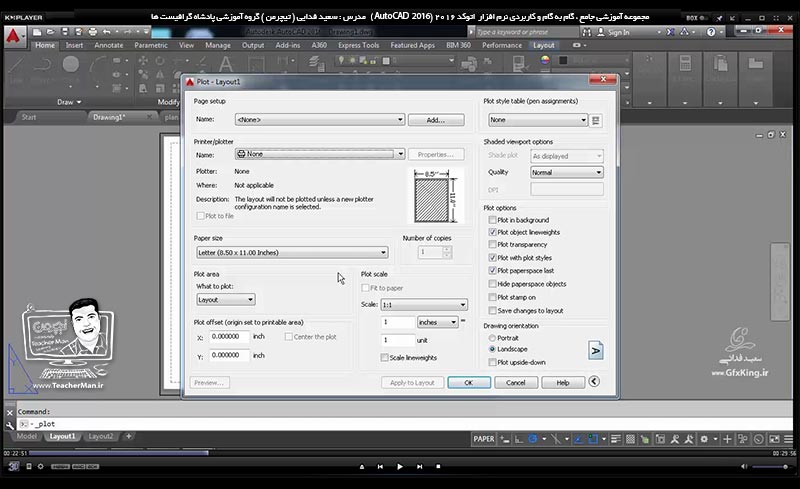Image resolution: width=800 pixels, height=489 pixels.
Task: Select Portrait drawing orientation
Action: tap(492, 338)
